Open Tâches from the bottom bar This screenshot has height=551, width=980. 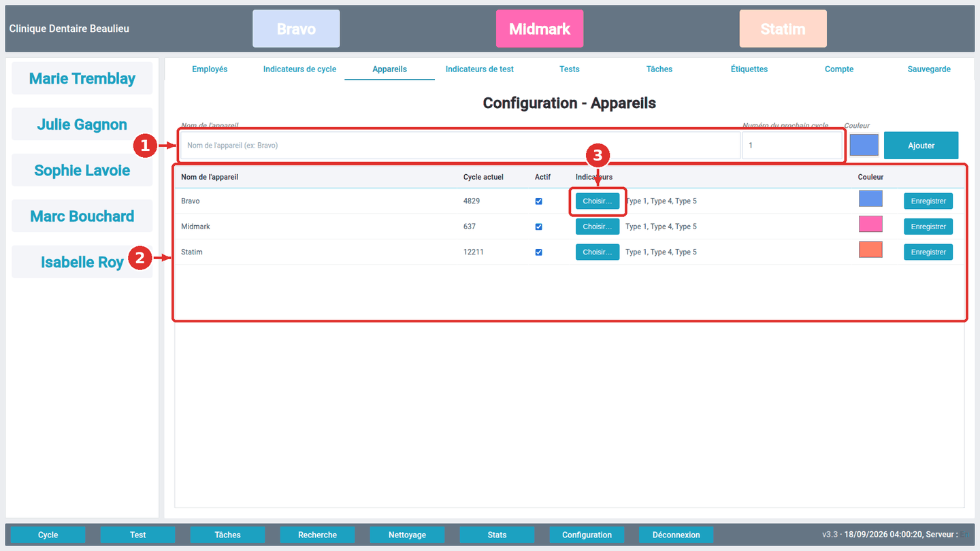[228, 535]
